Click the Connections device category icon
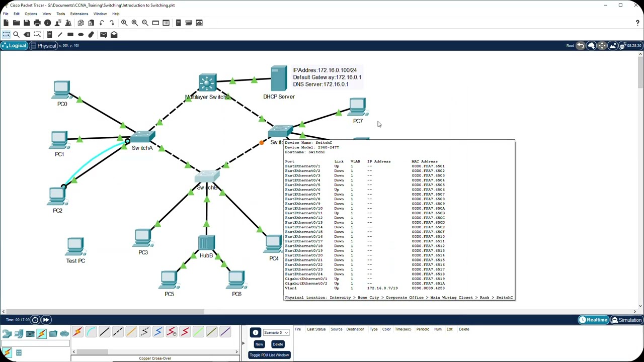Image resolution: width=644 pixels, height=362 pixels. click(41, 333)
